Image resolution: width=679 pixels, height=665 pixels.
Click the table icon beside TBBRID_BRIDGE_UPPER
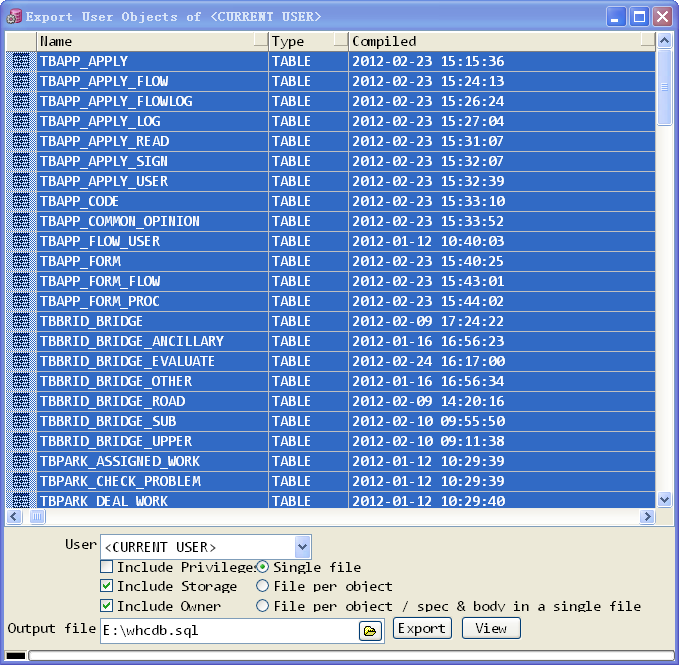[x=21, y=441]
